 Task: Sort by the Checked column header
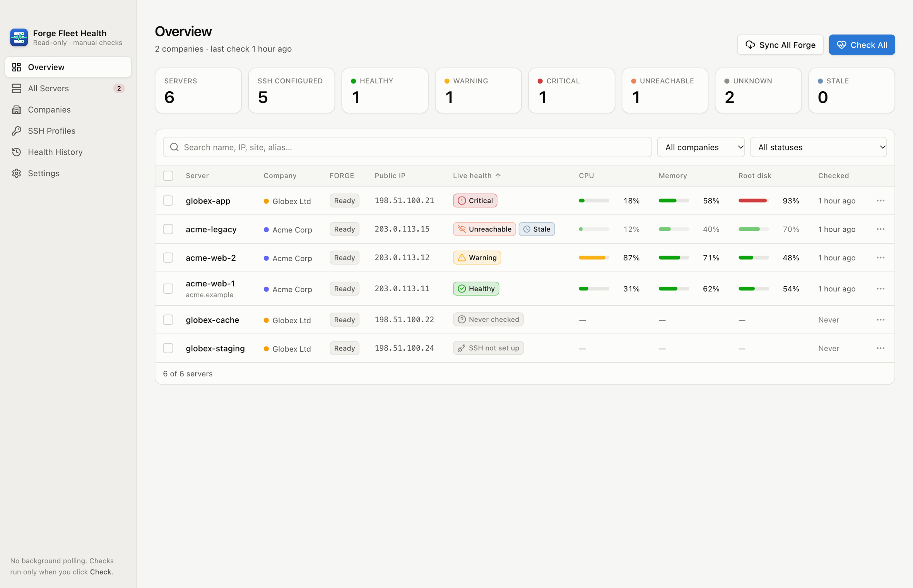(833, 176)
